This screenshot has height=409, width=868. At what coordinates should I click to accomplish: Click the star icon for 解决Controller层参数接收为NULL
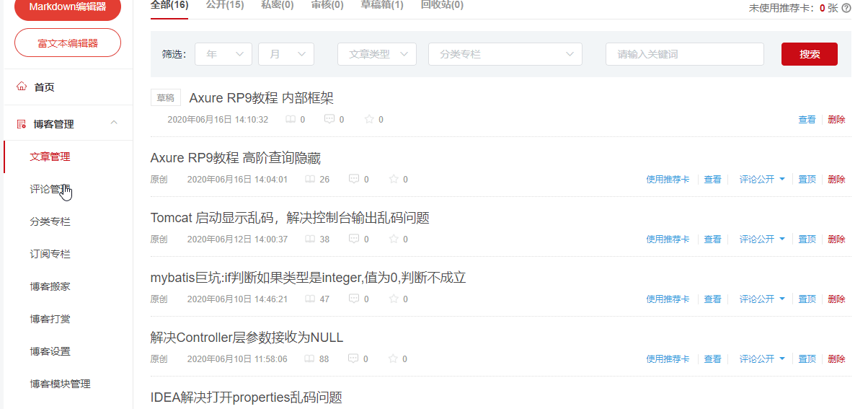[394, 359]
